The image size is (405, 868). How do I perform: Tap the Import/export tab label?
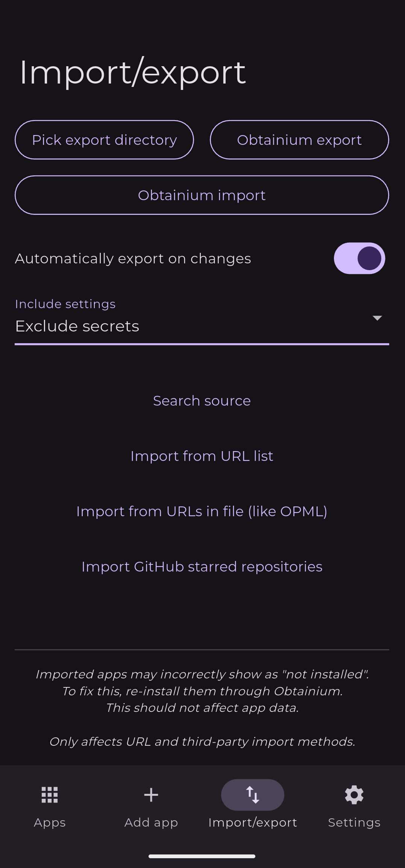252,822
